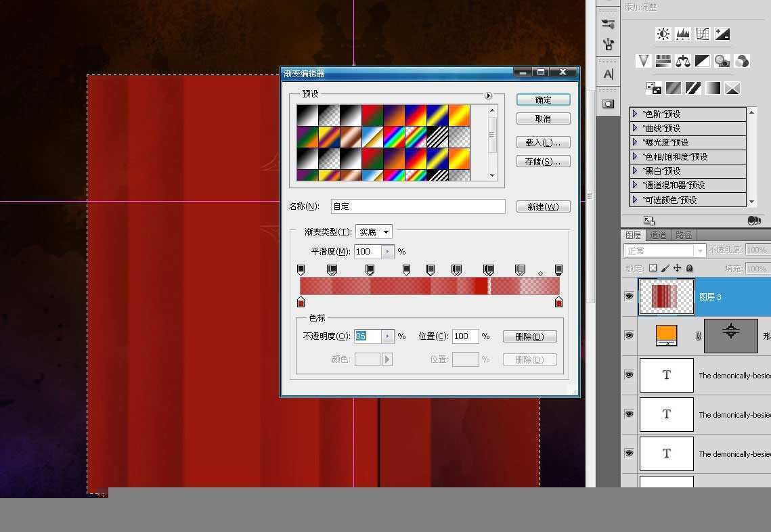Toggle visibility of first text layer
The width and height of the screenshot is (771, 532).
point(629,375)
